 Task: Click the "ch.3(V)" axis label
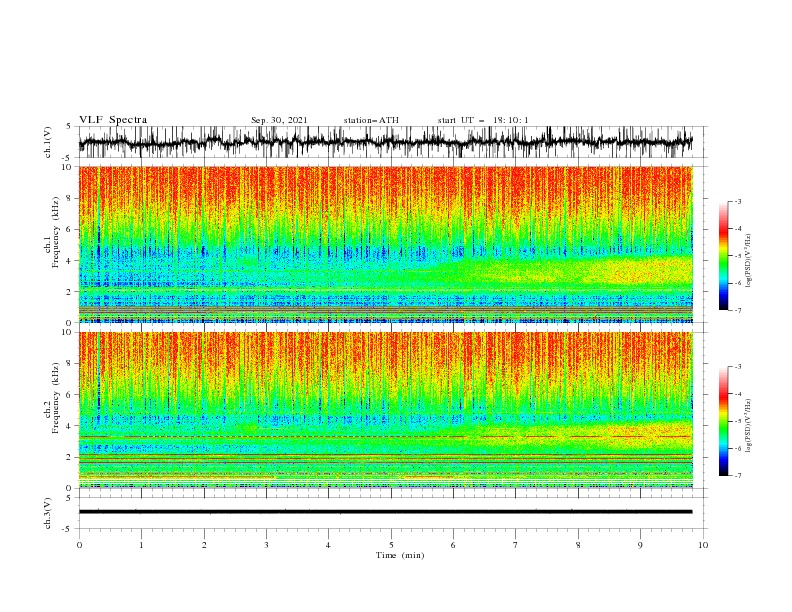click(48, 513)
